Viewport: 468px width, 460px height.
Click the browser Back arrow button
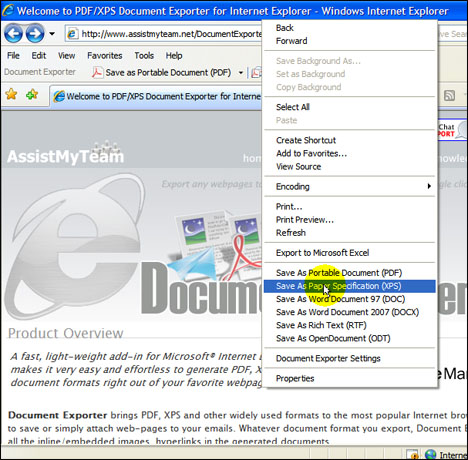[x=13, y=33]
